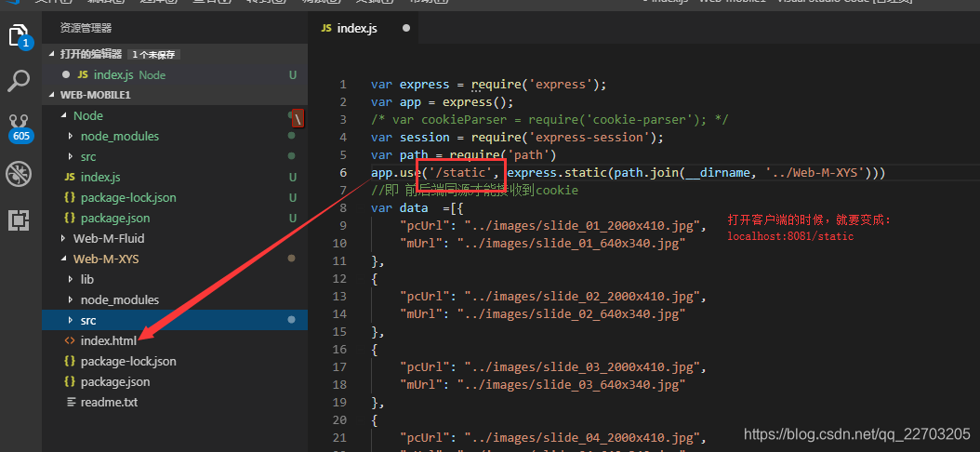Viewport: 980px width, 452px height.
Task: Open index.html in Web-M-XYS
Action: (x=175, y=340)
